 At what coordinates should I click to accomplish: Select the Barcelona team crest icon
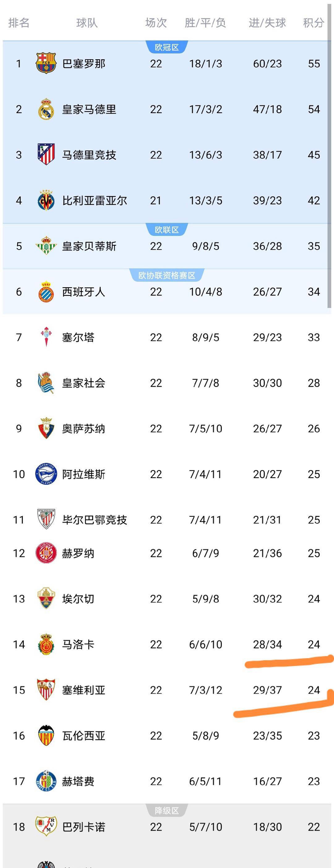coord(46,63)
